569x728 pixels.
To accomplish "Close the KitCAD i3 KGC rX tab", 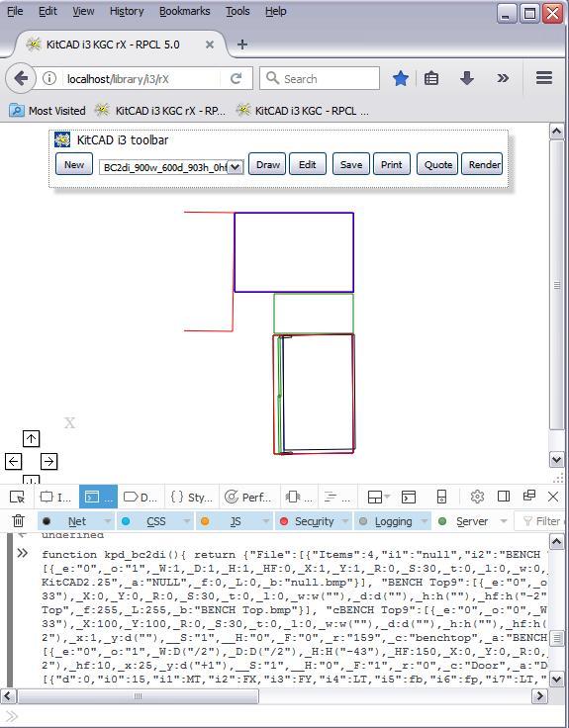I will click(x=210, y=45).
